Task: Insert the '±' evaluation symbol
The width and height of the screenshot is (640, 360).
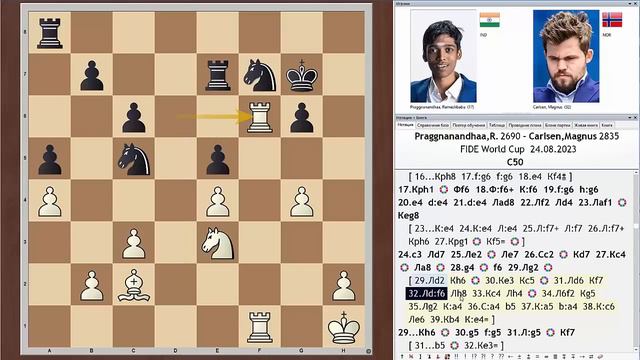Action: coord(519,356)
